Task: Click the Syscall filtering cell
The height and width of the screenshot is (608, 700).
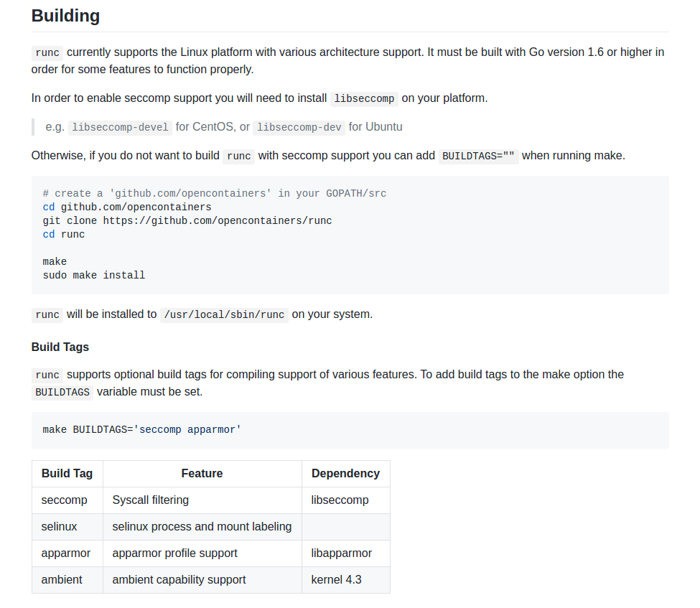Action: pyautogui.click(x=202, y=500)
